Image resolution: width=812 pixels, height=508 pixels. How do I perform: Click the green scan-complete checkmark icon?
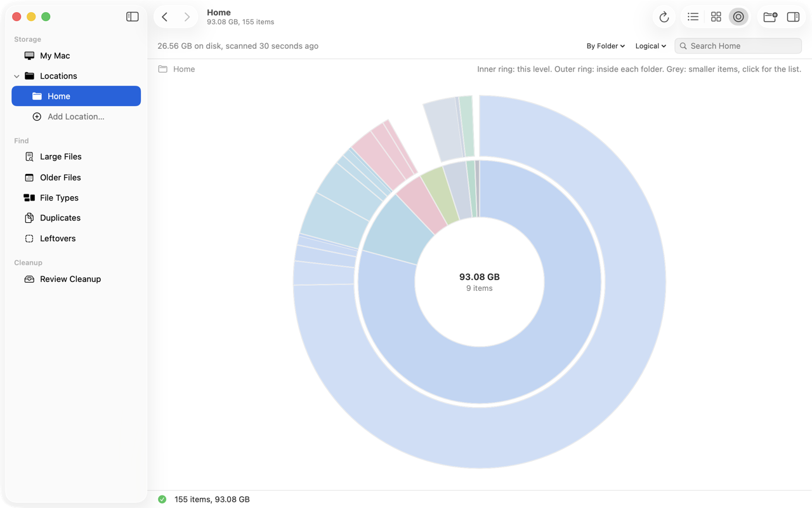point(162,499)
